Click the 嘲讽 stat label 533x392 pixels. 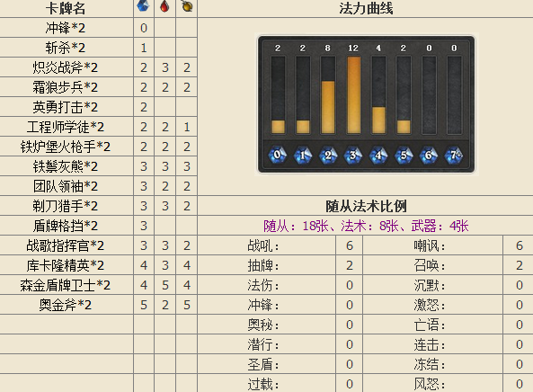[429, 245]
